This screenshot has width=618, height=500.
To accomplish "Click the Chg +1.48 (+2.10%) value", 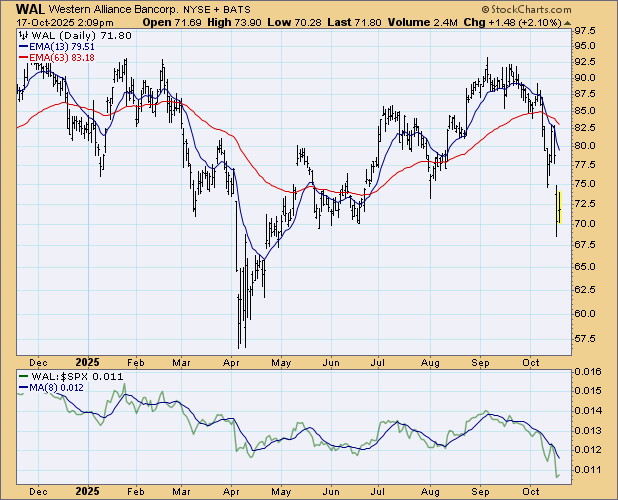I will click(512, 22).
